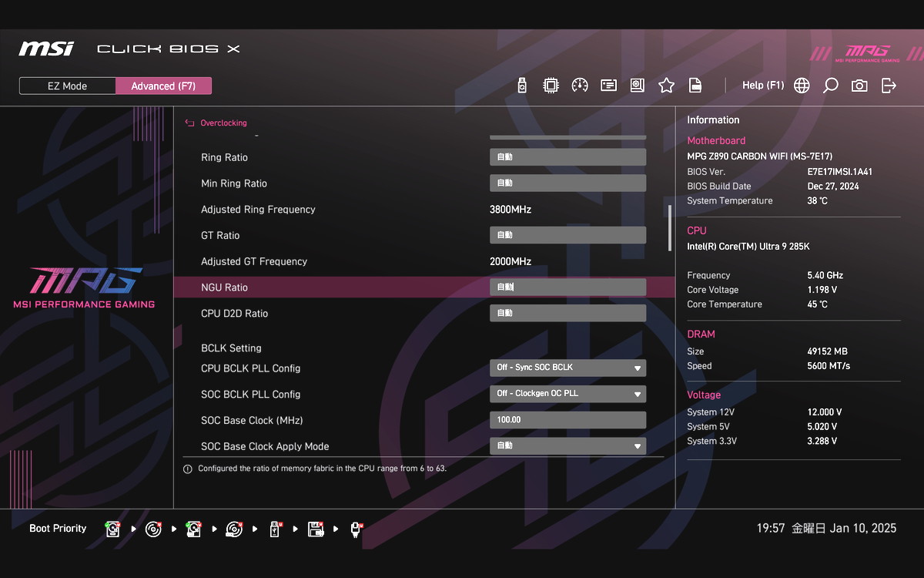Click the SOC Base Clock 100.00 field
The image size is (924, 578).
(567, 420)
